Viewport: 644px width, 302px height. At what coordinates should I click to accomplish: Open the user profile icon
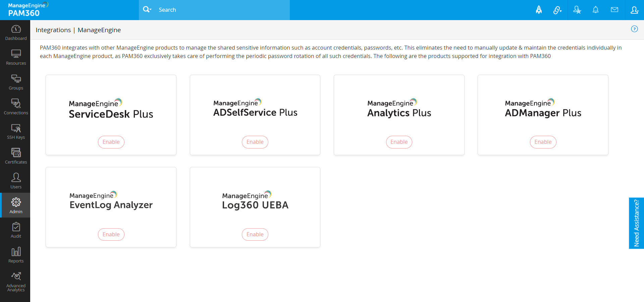tap(634, 10)
